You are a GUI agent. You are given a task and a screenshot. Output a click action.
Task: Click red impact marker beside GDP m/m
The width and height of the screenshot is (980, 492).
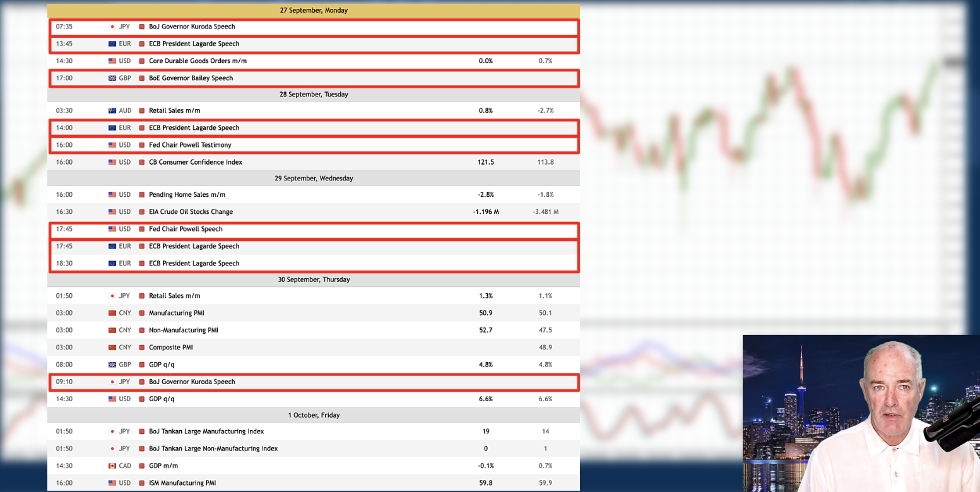point(142,466)
